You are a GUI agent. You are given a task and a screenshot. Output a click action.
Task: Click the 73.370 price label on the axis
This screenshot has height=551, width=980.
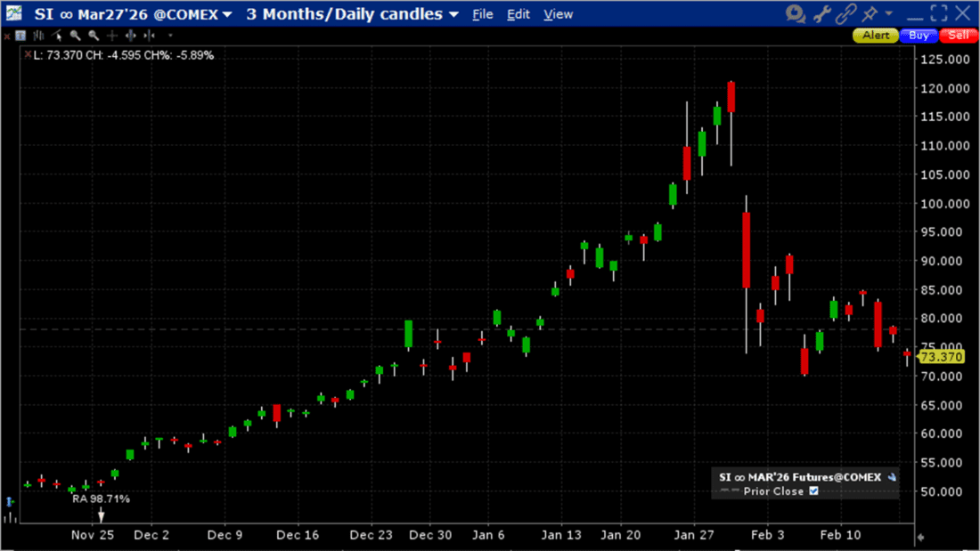pos(940,356)
